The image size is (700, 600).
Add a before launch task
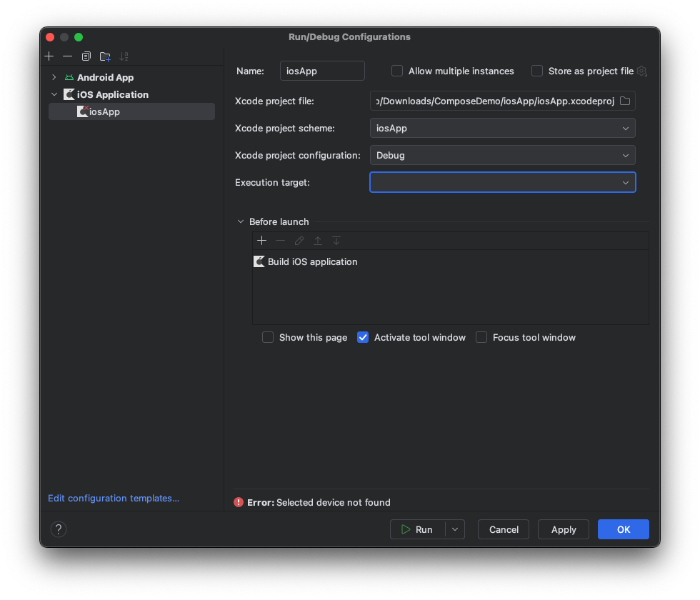click(261, 241)
